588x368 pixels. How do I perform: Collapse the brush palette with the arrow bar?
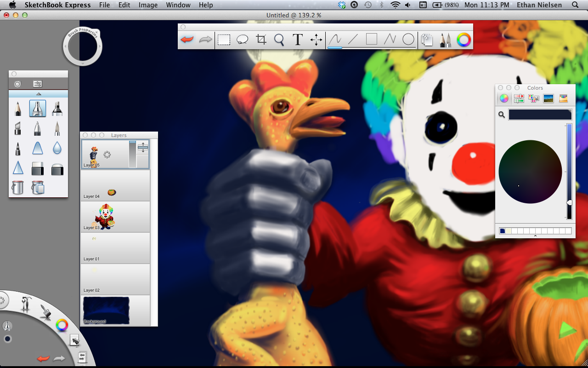tap(39, 94)
